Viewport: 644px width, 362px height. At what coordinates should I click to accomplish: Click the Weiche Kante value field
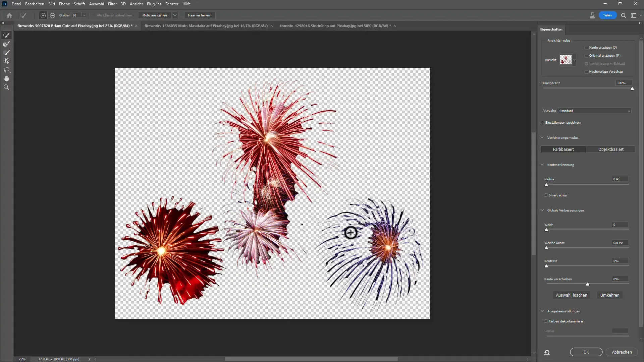pyautogui.click(x=620, y=243)
